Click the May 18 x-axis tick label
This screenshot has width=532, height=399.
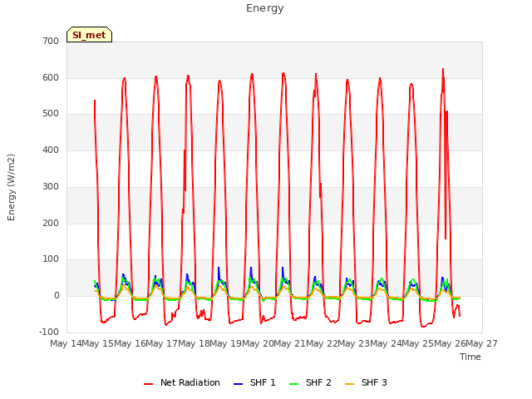[194, 343]
